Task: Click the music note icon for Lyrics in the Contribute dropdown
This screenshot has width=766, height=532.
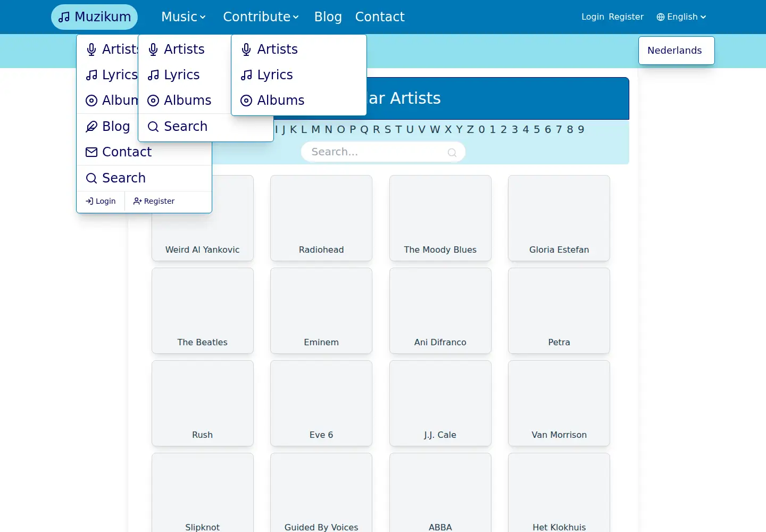Action: pos(246,75)
